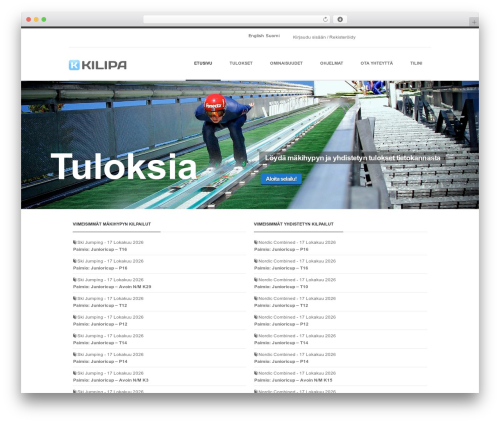Click the tag icon for Nordic Combined Juniorcup P12
Screen dimensions: 500x423
pyautogui.click(x=256, y=317)
